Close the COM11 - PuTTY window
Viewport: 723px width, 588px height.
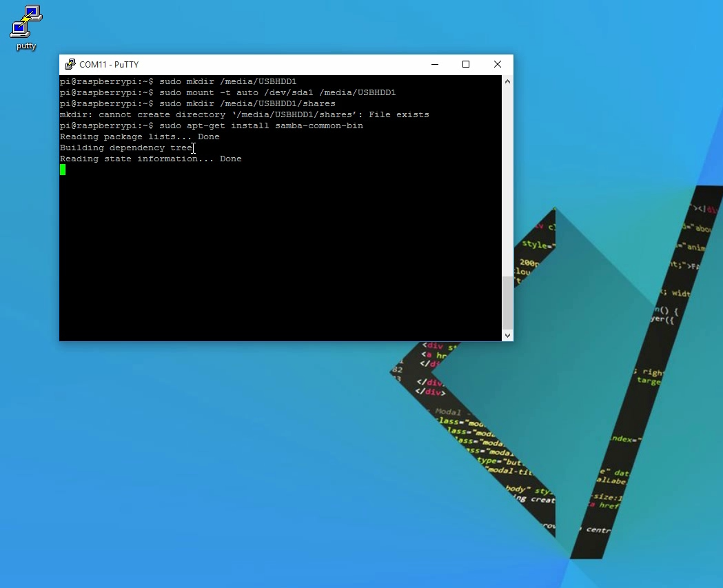pos(498,65)
